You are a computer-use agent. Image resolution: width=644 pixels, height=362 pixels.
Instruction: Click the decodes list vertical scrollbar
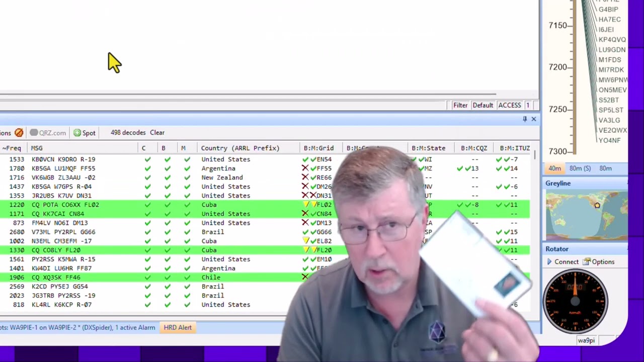point(534,156)
